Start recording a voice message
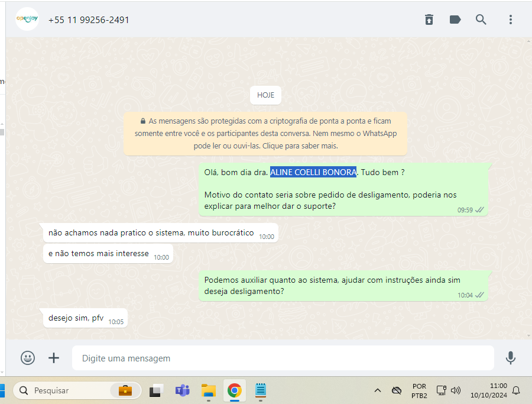The width and height of the screenshot is (532, 404). (x=511, y=358)
